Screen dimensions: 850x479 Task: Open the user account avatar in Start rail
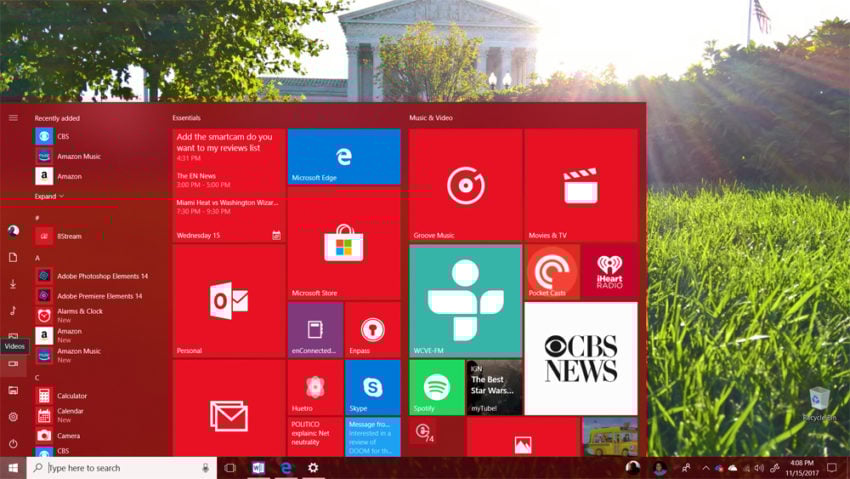click(13, 231)
